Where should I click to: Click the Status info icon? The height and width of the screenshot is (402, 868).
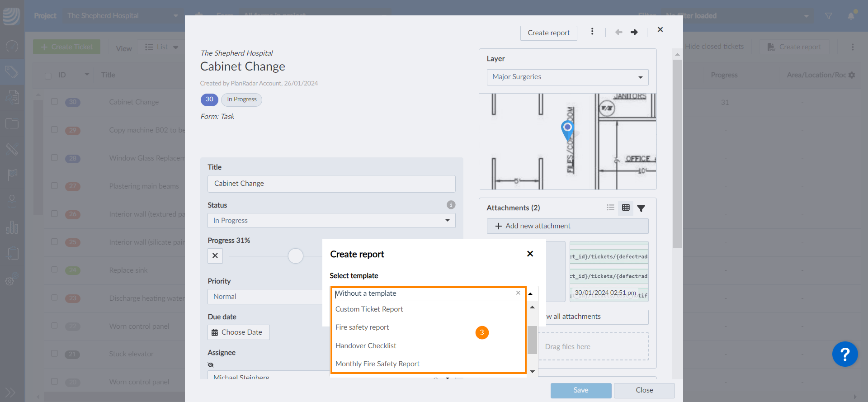451,205
